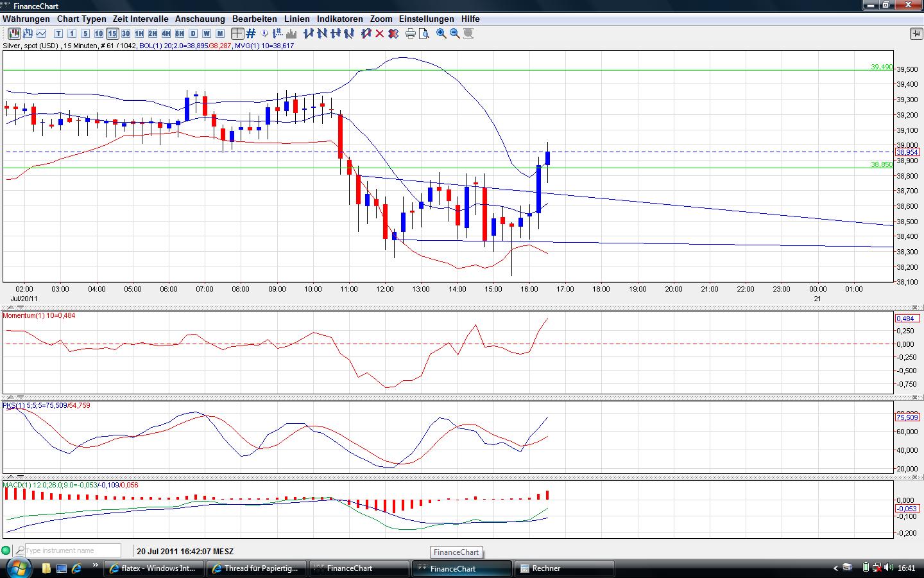924x578 pixels.
Task: Click the system tray volume icon
Action: [889, 568]
